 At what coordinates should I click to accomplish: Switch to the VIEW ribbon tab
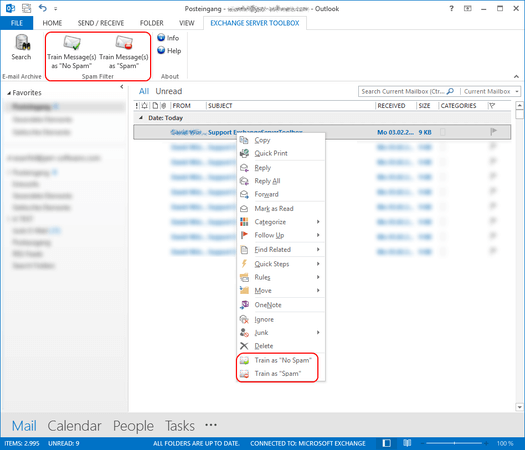point(186,23)
